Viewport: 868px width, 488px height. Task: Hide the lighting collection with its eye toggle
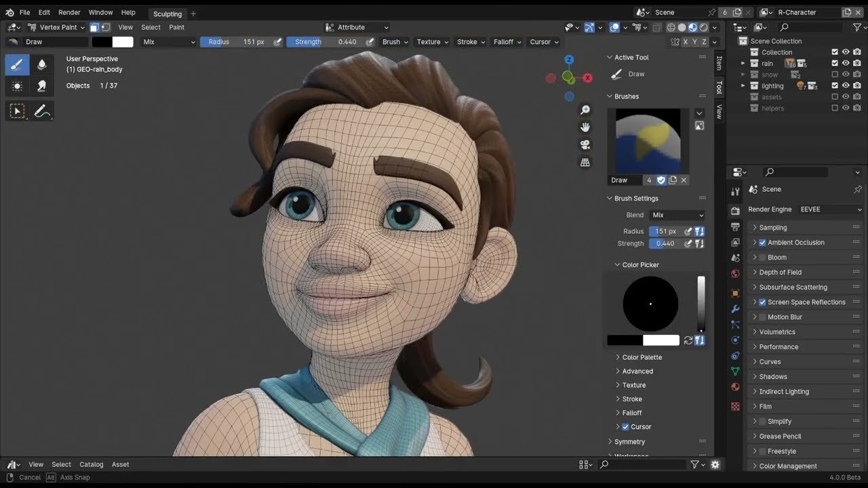pyautogui.click(x=845, y=85)
